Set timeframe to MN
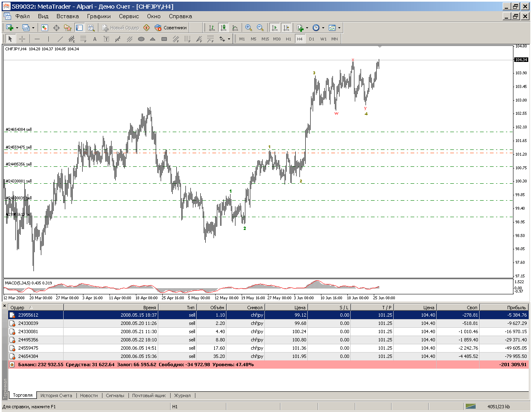 (x=335, y=39)
